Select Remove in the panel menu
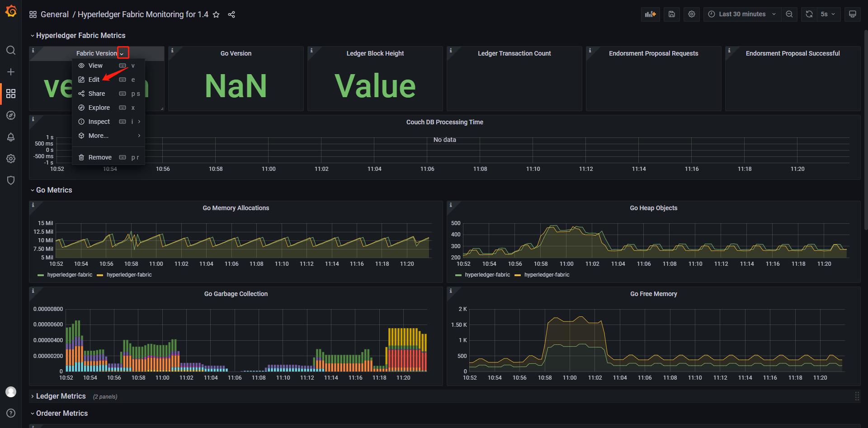 point(108,157)
